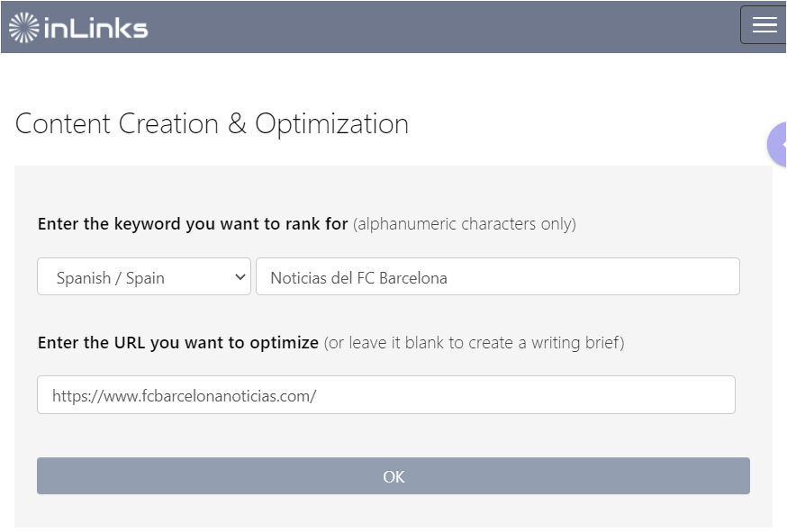
Task: Focus the Noticias del FC Barcelona keyword field
Action: tap(498, 276)
